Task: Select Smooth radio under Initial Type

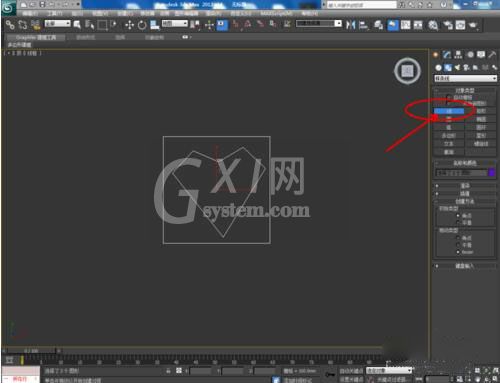Action: 458,222
